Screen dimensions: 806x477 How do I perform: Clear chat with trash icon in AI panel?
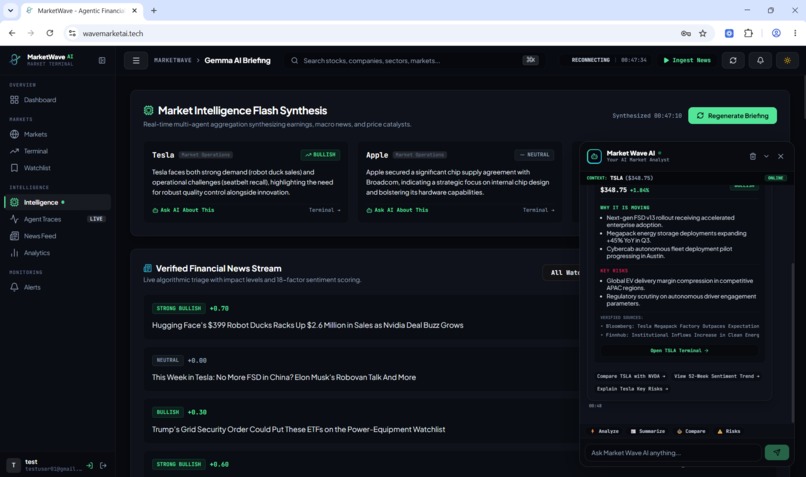click(753, 156)
